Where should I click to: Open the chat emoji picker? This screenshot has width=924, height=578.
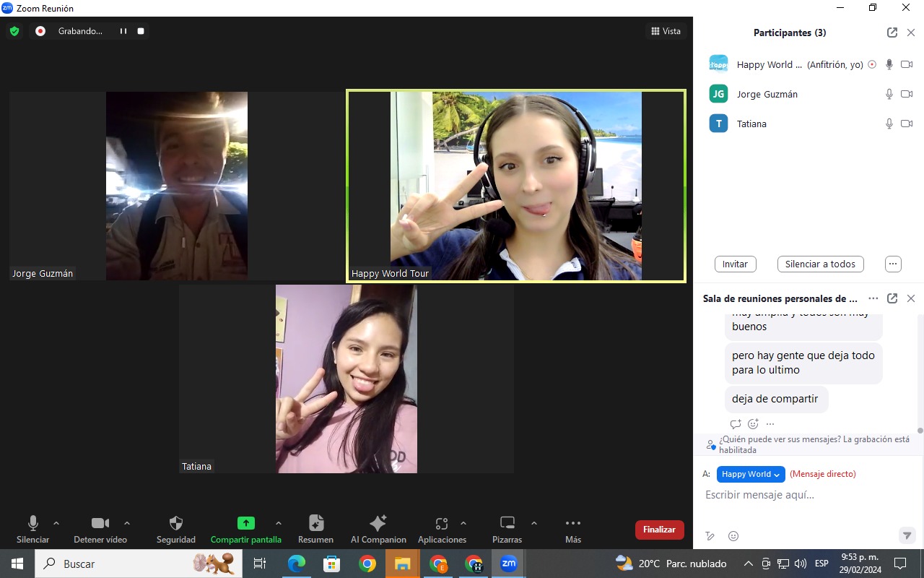733,536
